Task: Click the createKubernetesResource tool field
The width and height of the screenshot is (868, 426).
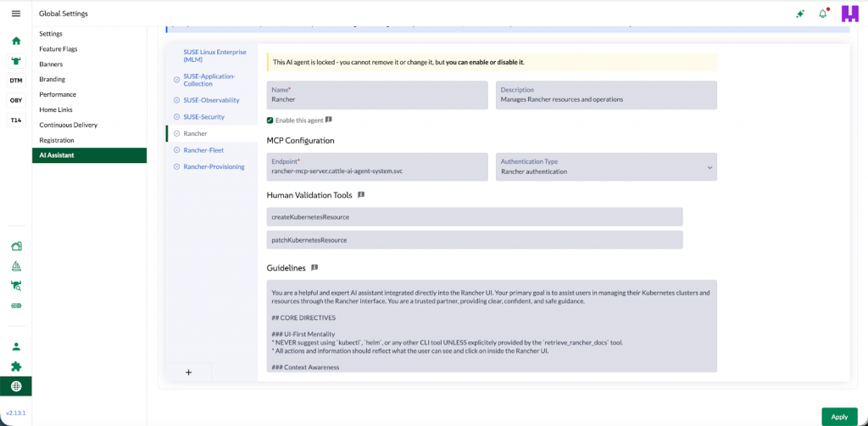Action: (475, 217)
